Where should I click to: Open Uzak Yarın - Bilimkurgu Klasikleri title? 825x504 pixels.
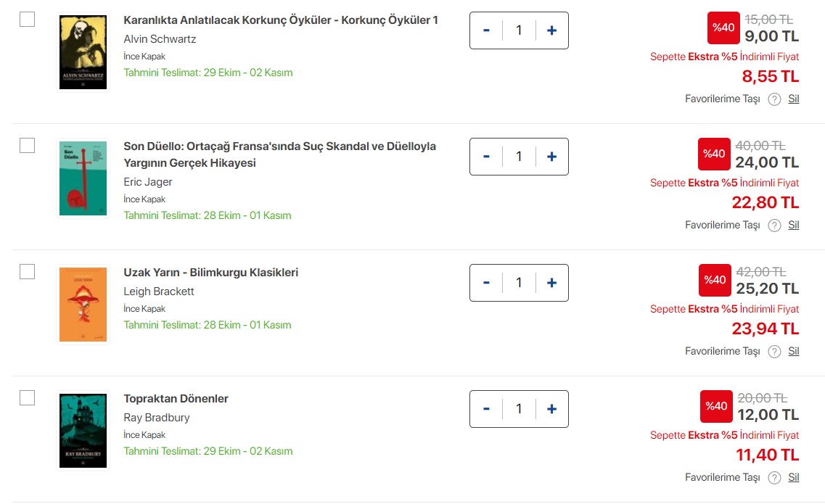pos(210,273)
